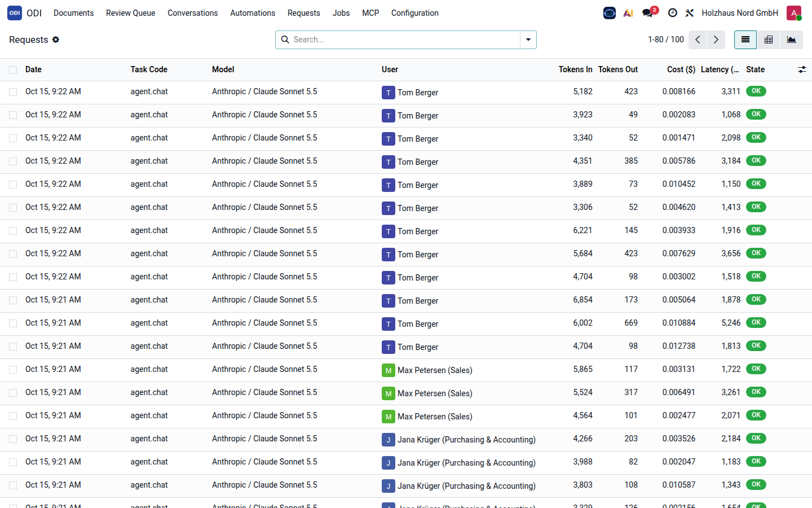Viewport: 812px width, 508px height.
Task: Open the Automations menu
Action: (253, 13)
